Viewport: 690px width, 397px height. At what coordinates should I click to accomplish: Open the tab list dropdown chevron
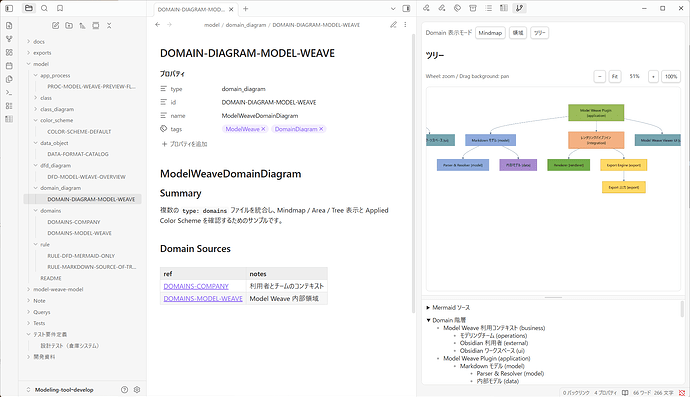[x=393, y=8]
